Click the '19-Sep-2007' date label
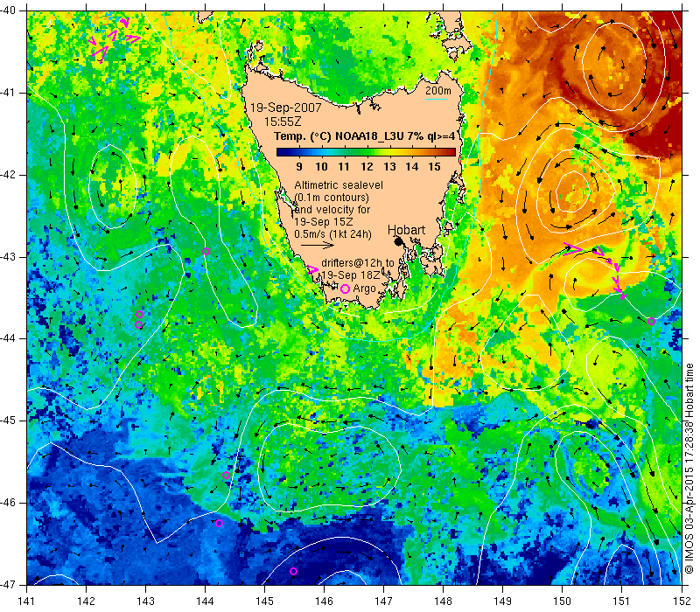 tap(286, 108)
